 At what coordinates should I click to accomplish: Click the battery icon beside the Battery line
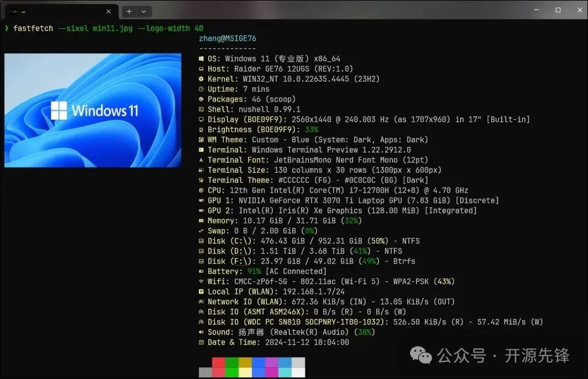pos(202,271)
